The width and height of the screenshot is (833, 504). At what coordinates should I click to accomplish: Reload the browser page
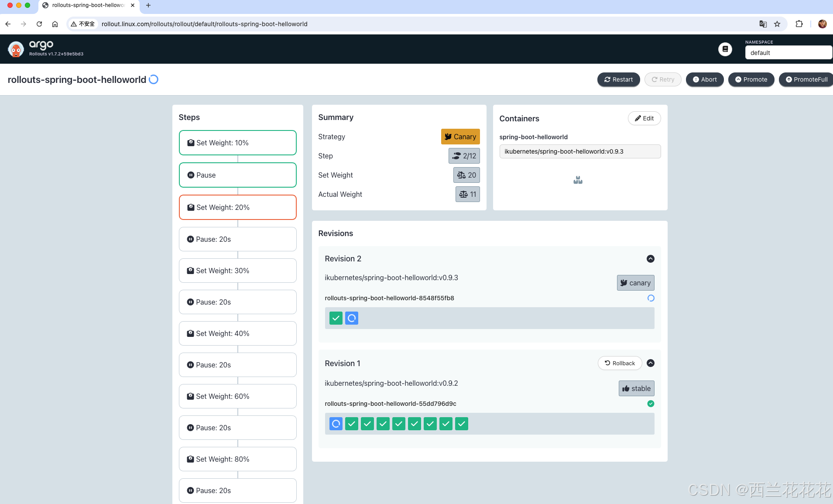(39, 24)
